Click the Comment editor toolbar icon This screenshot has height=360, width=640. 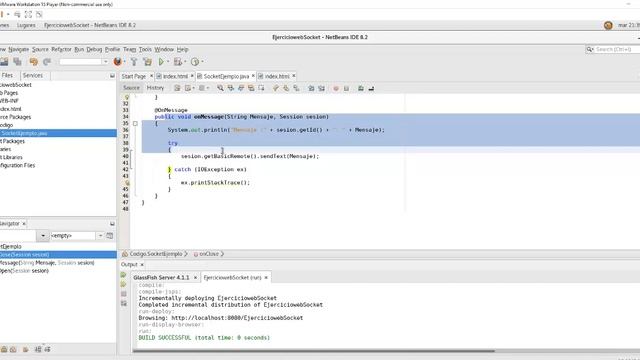click(x=361, y=88)
